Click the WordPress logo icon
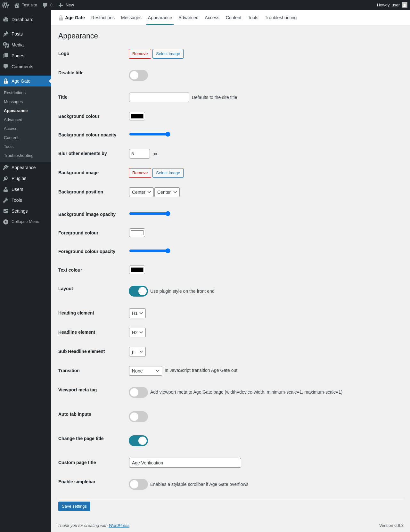 (5, 5)
